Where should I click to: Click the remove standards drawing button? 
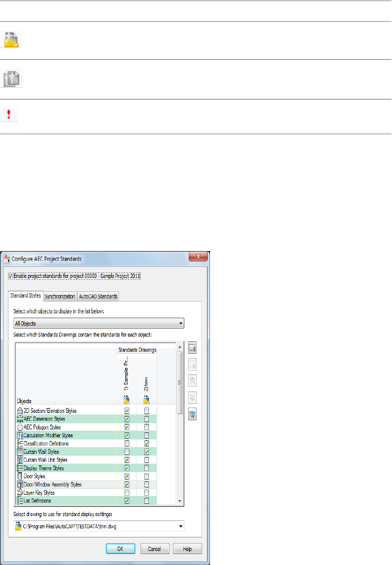click(x=192, y=365)
